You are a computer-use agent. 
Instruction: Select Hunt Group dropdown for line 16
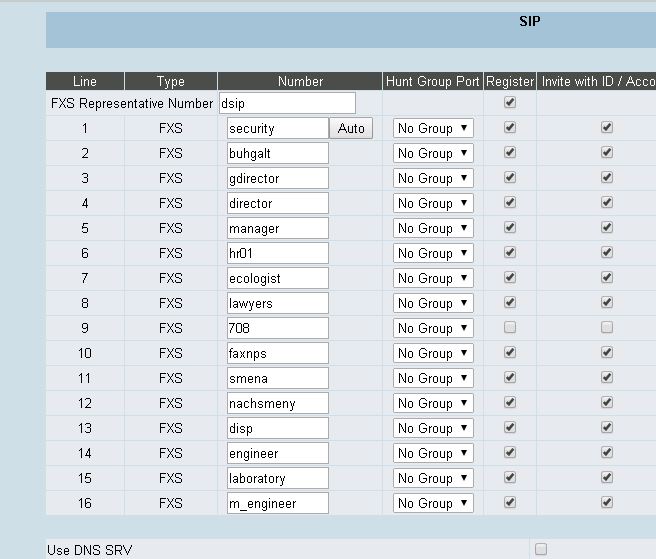432,503
